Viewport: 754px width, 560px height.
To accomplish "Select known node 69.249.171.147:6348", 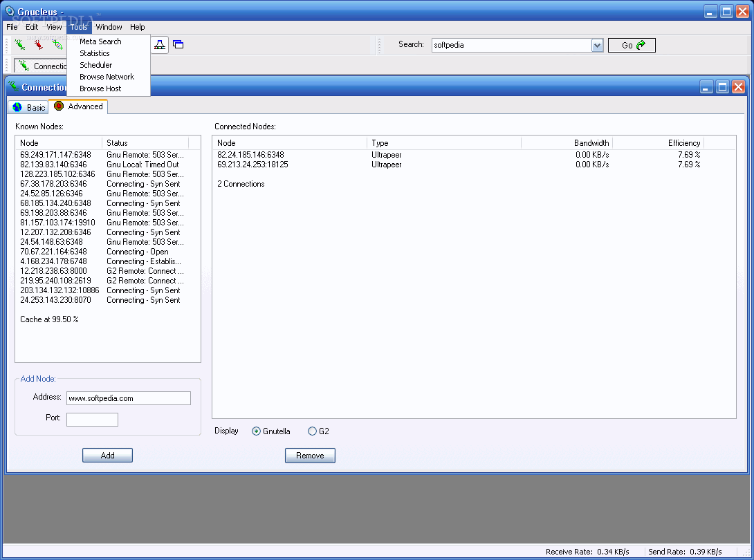I will tap(55, 155).
